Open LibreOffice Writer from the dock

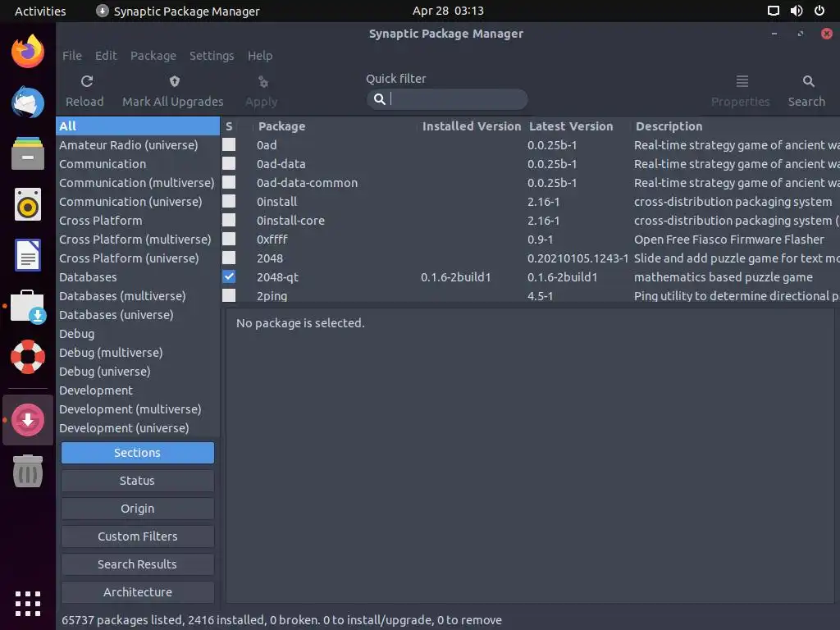tap(28, 255)
